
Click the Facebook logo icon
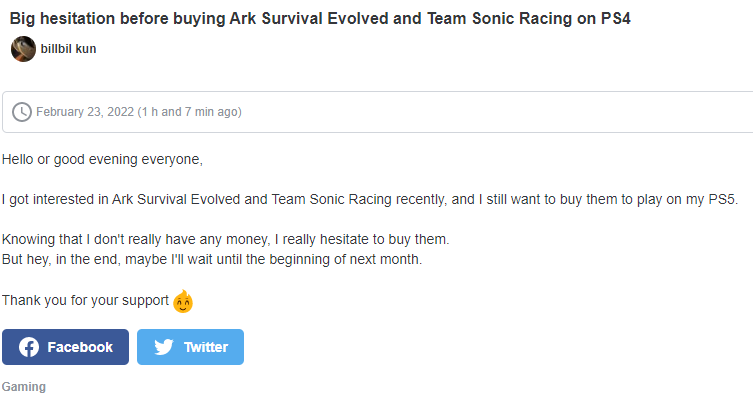pyautogui.click(x=29, y=347)
